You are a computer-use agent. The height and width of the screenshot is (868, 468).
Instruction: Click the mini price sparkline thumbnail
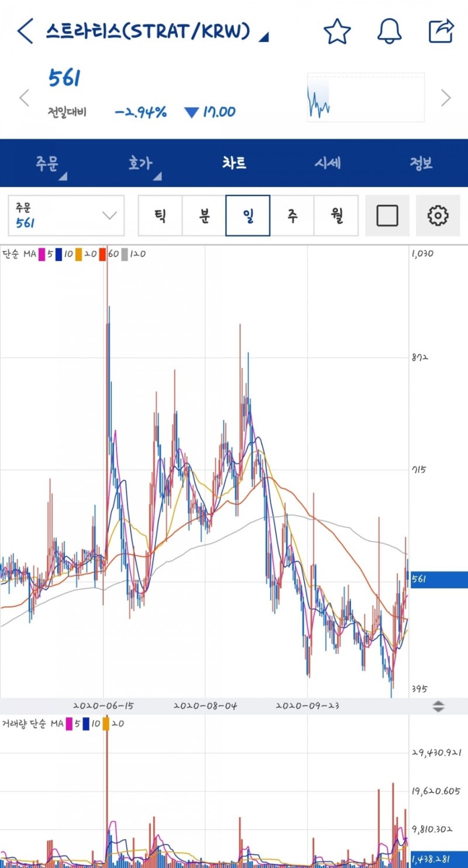[365, 97]
